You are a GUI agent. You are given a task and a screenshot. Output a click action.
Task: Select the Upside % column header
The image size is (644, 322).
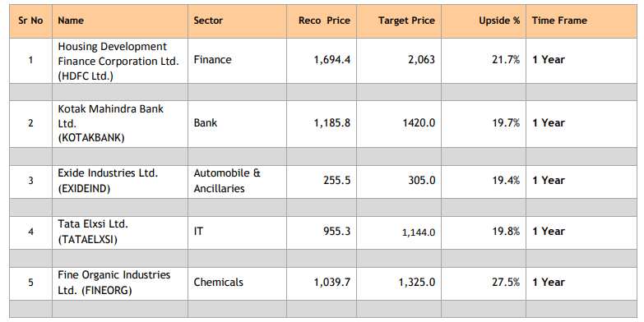pyautogui.click(x=484, y=21)
